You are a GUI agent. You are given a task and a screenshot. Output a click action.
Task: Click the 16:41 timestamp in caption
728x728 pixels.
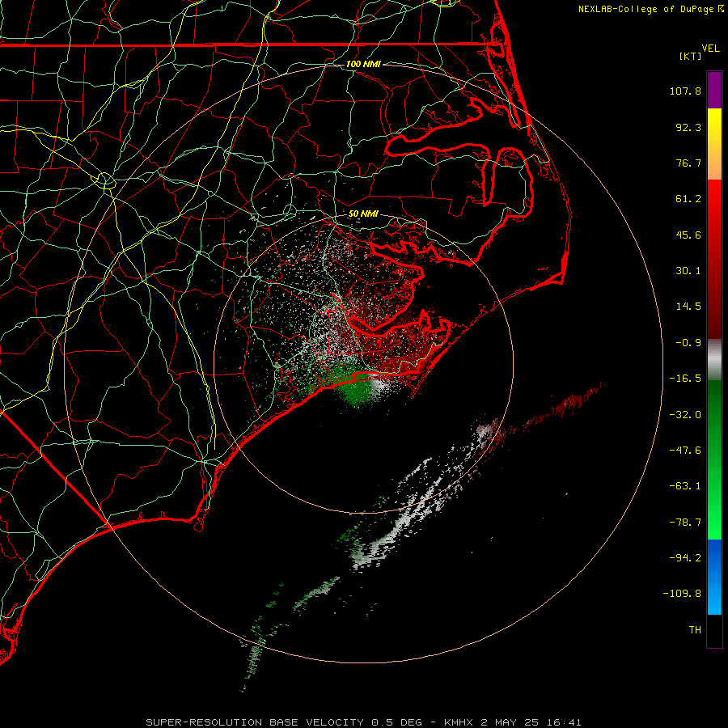(x=564, y=722)
